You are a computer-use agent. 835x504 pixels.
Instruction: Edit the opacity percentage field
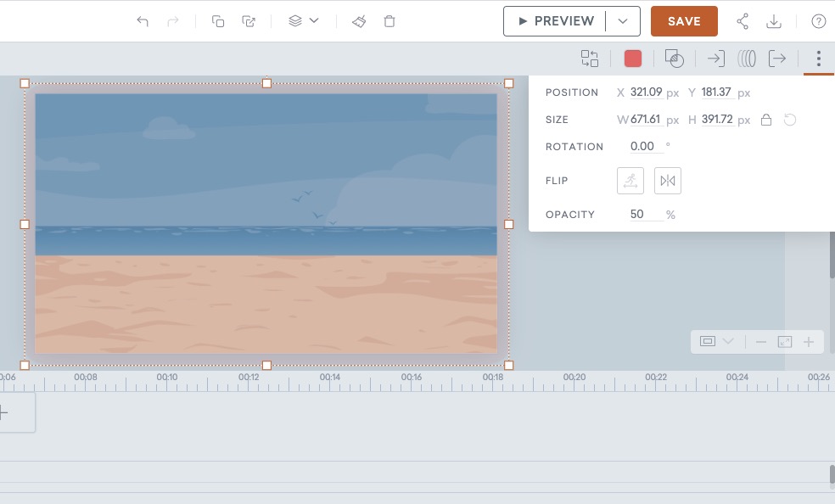647,215
